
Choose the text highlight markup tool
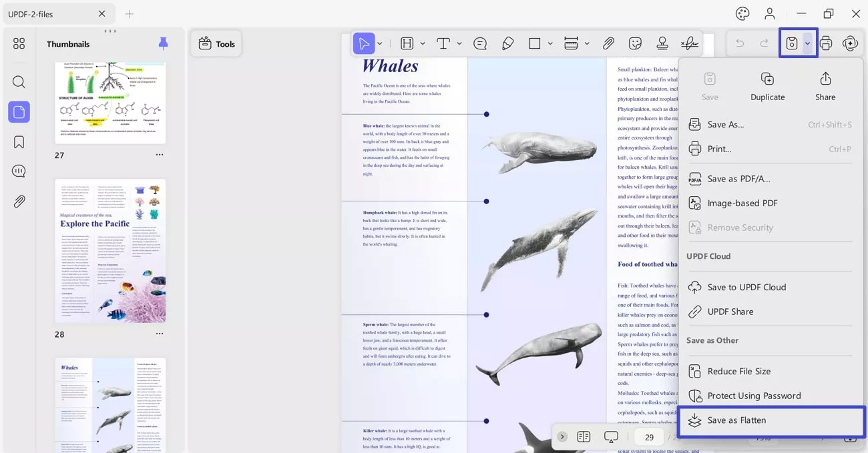(407, 43)
